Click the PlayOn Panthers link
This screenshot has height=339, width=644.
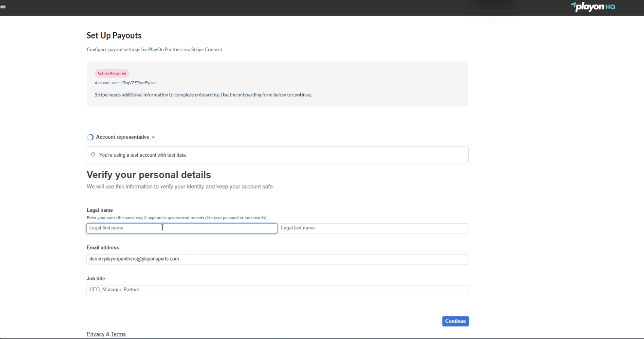point(166,50)
